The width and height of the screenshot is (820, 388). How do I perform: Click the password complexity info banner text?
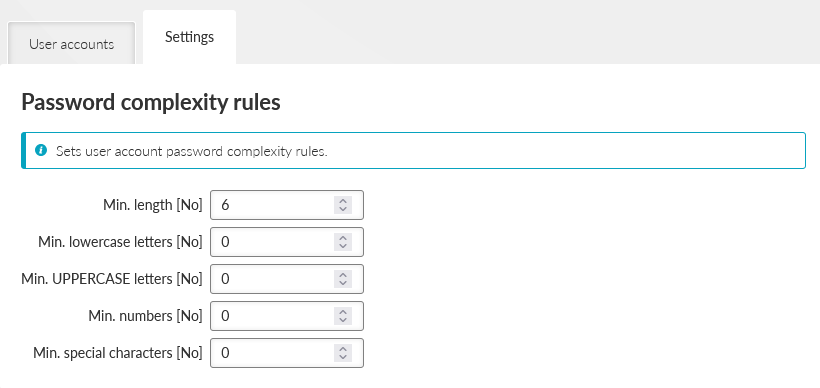click(x=191, y=152)
